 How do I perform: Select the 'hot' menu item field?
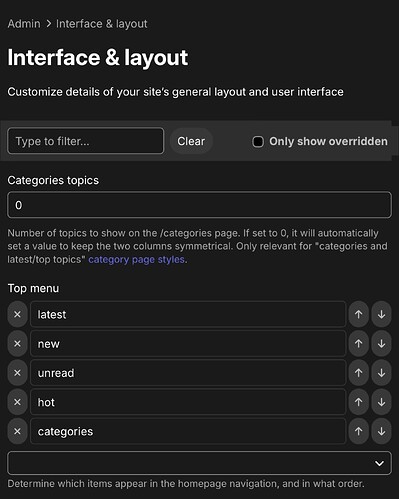(x=188, y=402)
